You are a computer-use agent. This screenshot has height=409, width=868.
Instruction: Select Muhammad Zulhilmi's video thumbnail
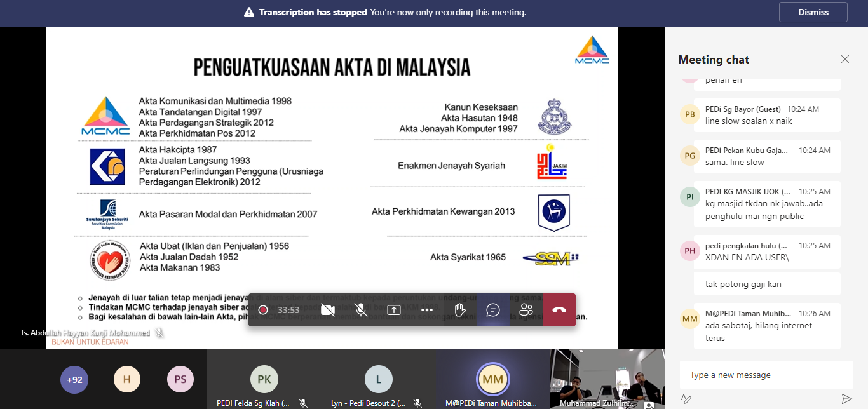click(607, 380)
